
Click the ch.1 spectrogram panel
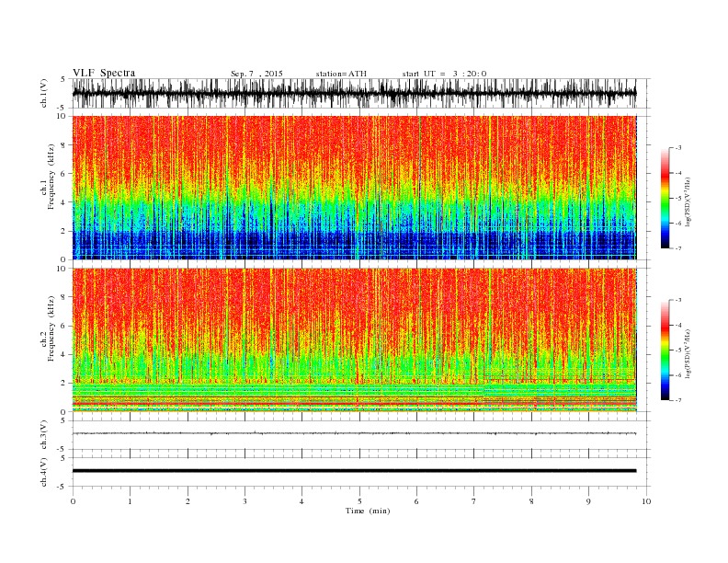(x=354, y=188)
